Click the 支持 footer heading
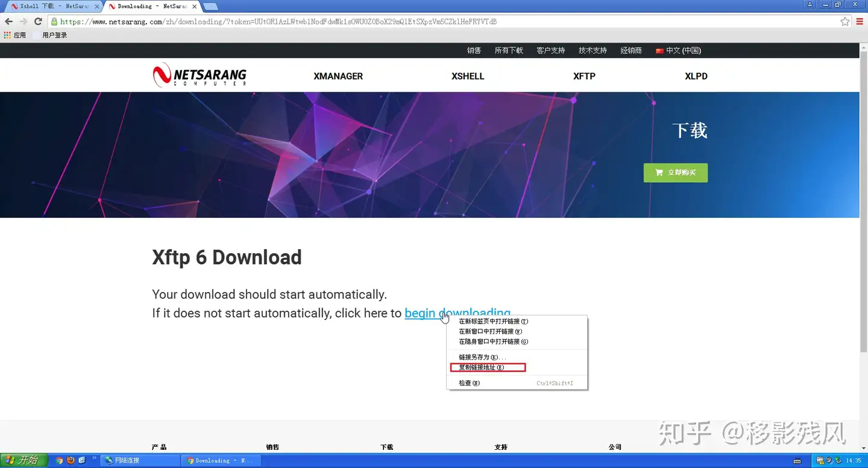868x468 pixels. [502, 447]
